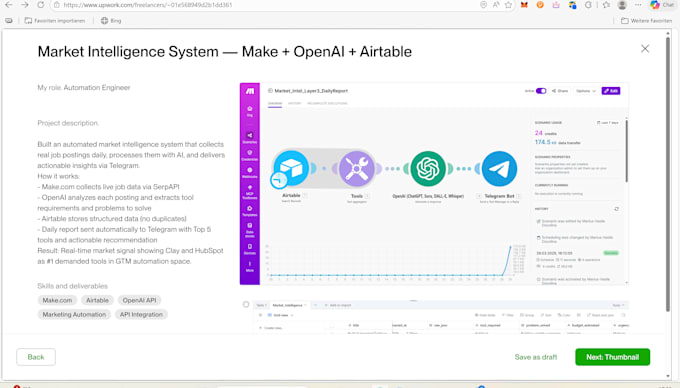Click the Marketing Automation skill tag
Image resolution: width=680 pixels, height=388 pixels.
(74, 314)
